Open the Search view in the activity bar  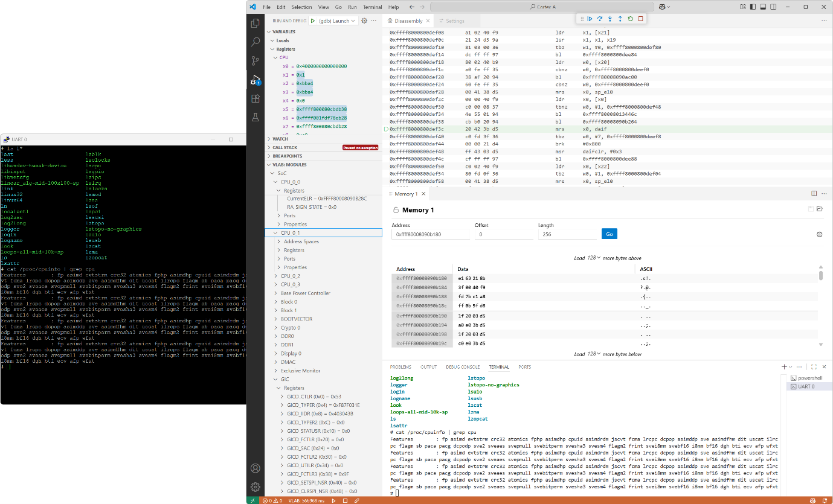tap(255, 42)
